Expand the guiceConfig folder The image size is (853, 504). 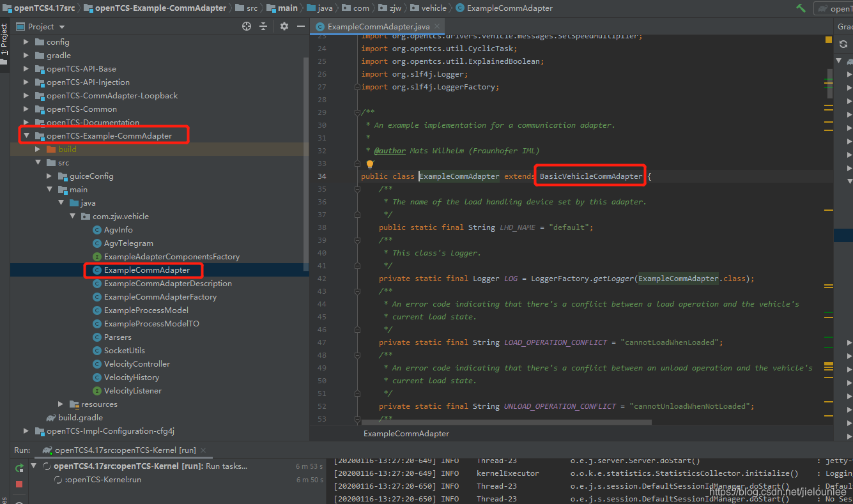click(49, 176)
